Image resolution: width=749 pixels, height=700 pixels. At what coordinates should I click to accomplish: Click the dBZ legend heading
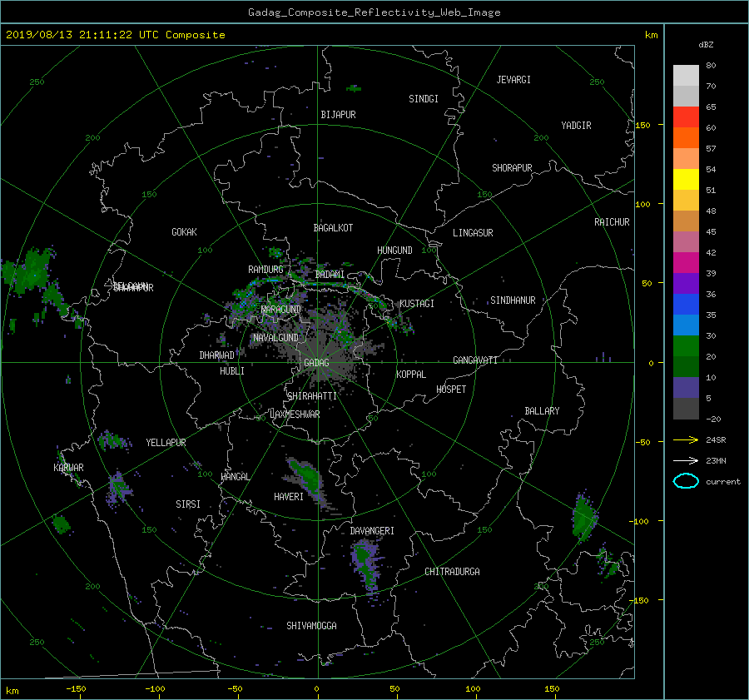(x=706, y=45)
